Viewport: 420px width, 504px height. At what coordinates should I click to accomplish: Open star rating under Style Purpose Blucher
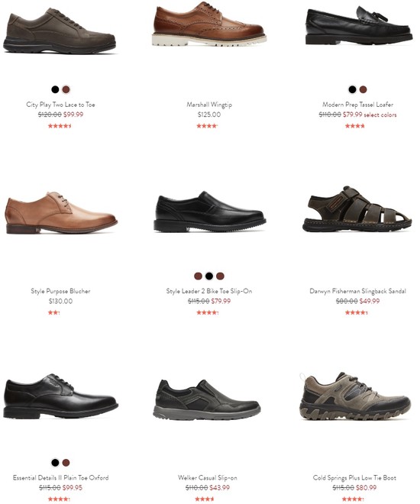pos(54,312)
